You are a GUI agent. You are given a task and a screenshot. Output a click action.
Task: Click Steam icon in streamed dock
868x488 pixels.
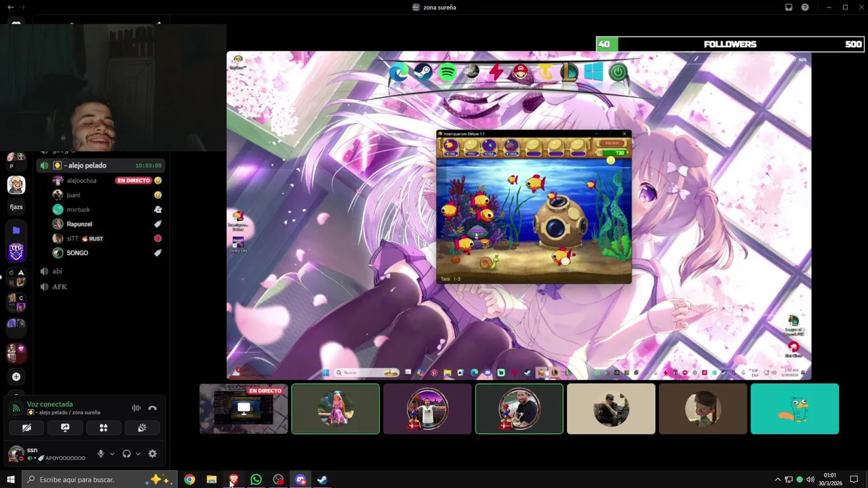click(423, 72)
